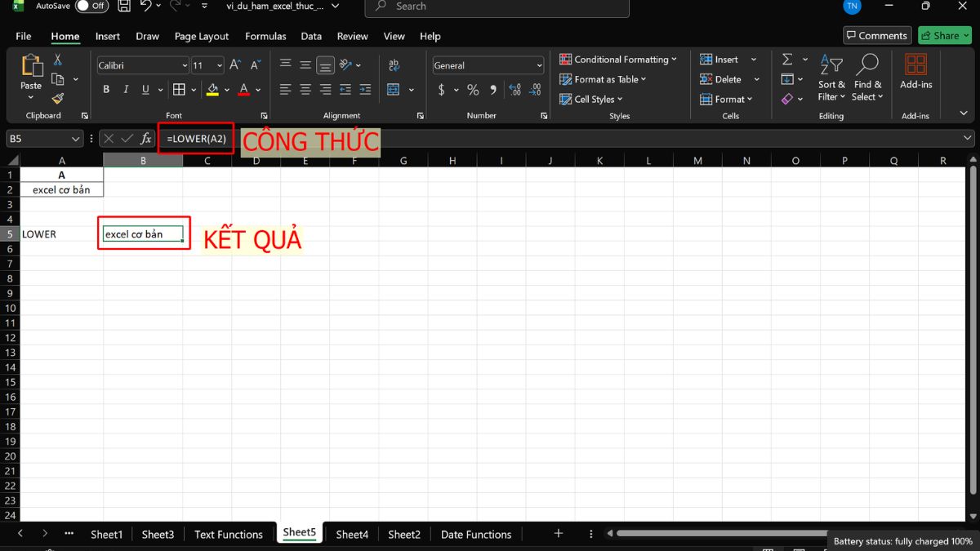The height and width of the screenshot is (551, 980).
Task: Align text left
Action: coord(285,90)
